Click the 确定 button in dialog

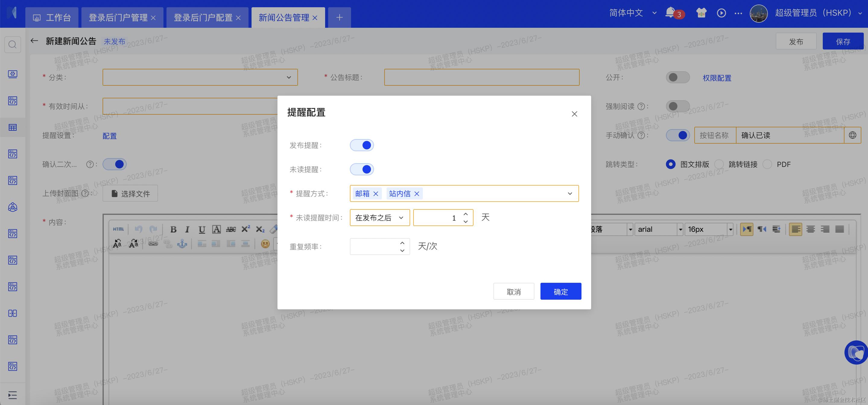[560, 291]
